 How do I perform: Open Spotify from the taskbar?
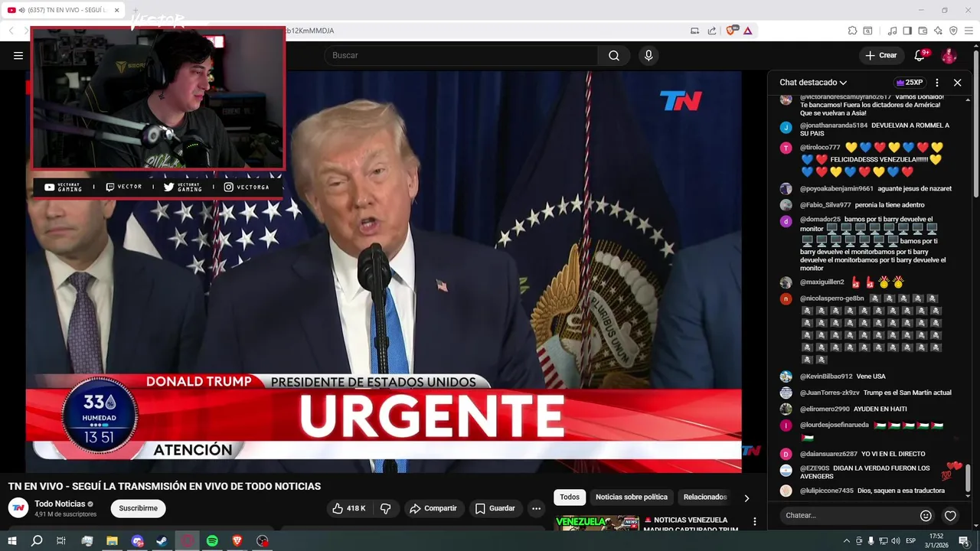212,541
